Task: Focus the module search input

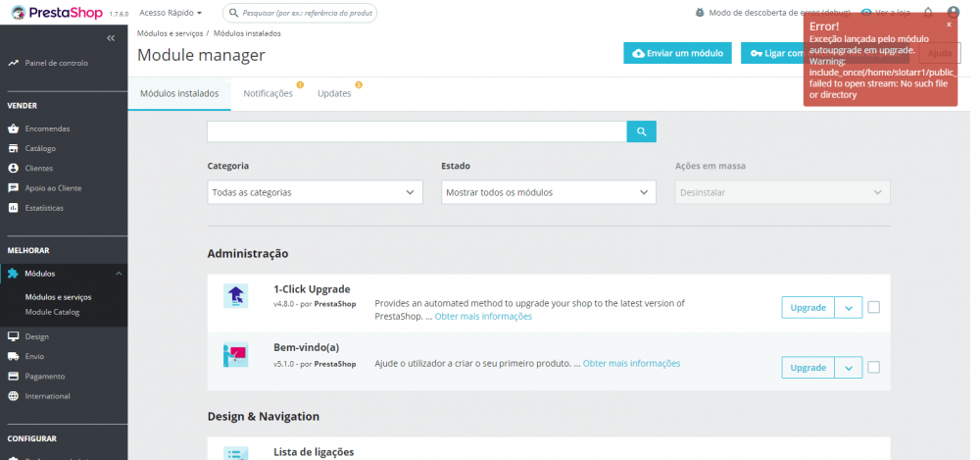Action: (x=416, y=131)
